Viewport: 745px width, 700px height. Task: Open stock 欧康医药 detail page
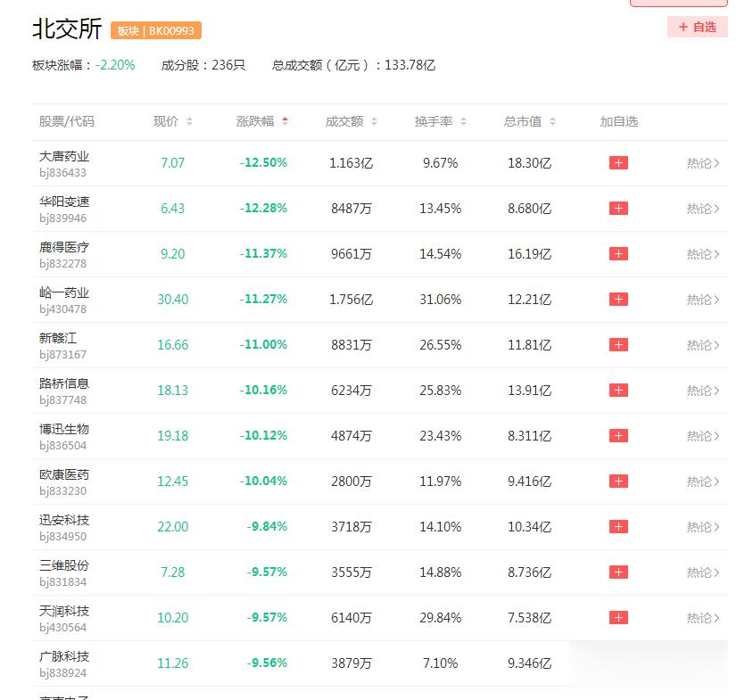[64, 474]
